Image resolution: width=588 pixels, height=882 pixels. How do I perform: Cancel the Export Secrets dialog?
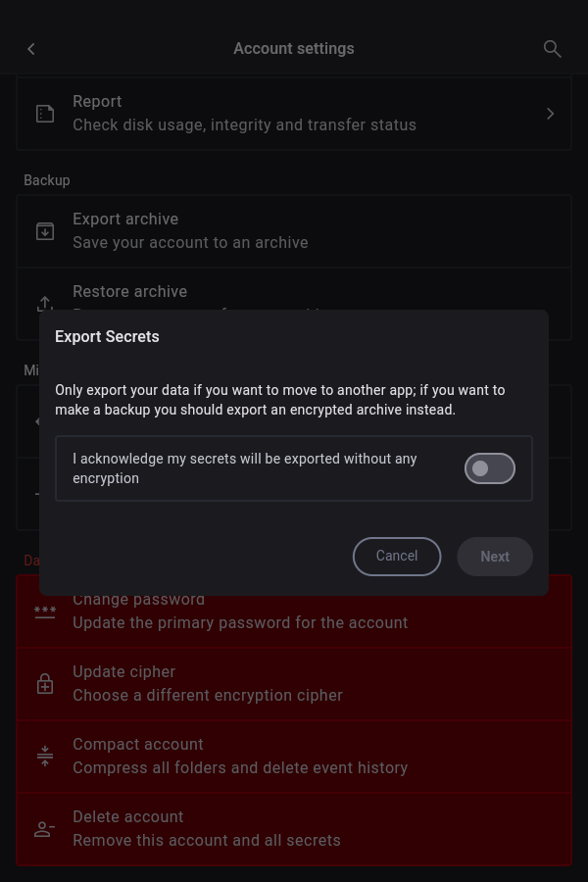(x=397, y=556)
